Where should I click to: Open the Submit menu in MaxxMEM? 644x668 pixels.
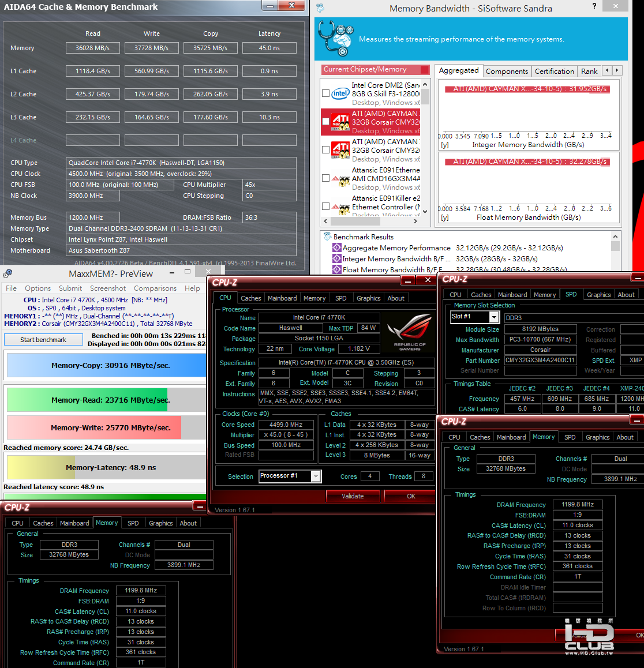pyautogui.click(x=70, y=288)
